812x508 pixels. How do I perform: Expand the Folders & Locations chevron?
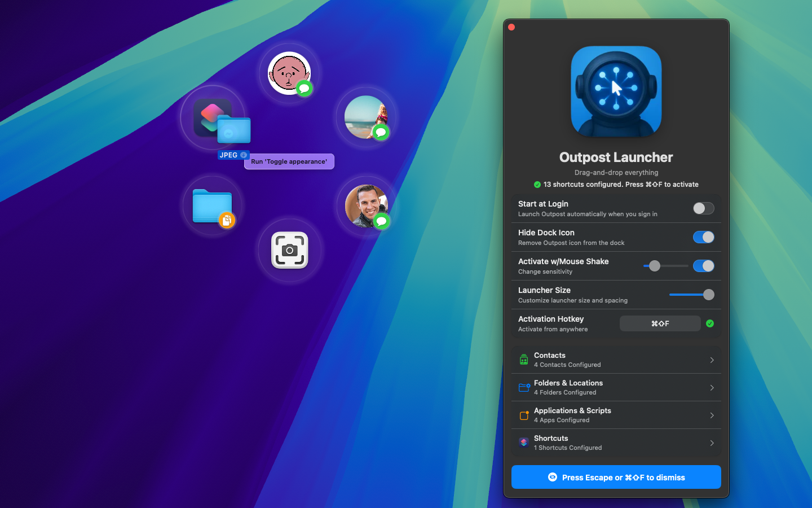point(712,388)
